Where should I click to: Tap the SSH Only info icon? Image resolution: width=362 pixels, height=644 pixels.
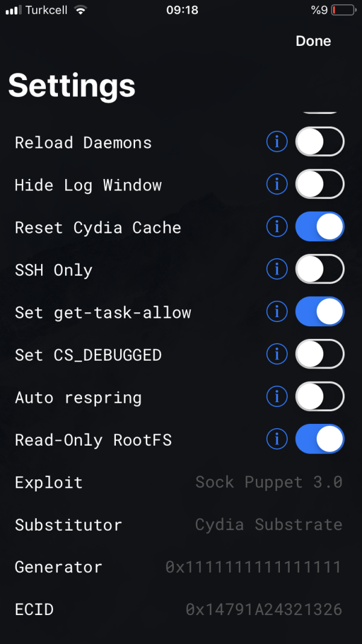pyautogui.click(x=277, y=270)
